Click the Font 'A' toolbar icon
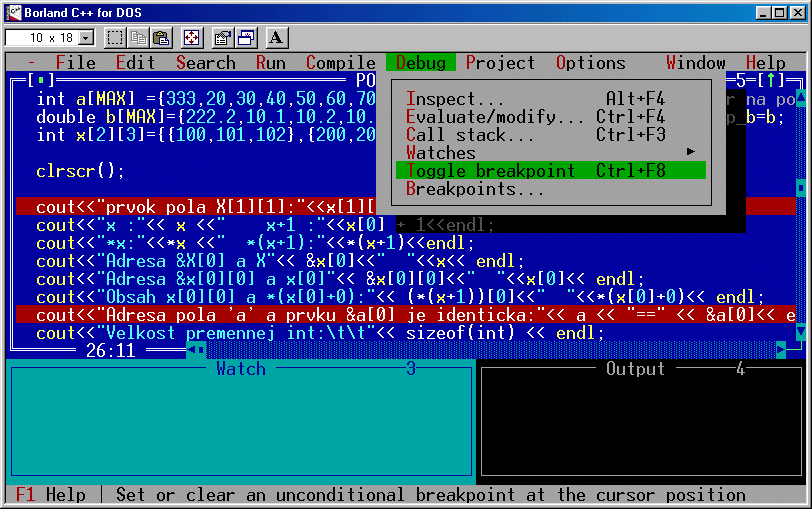This screenshot has height=509, width=812. pyautogui.click(x=276, y=38)
